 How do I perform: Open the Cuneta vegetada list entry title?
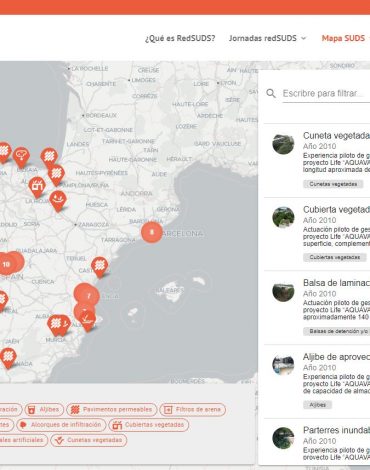[x=336, y=136]
